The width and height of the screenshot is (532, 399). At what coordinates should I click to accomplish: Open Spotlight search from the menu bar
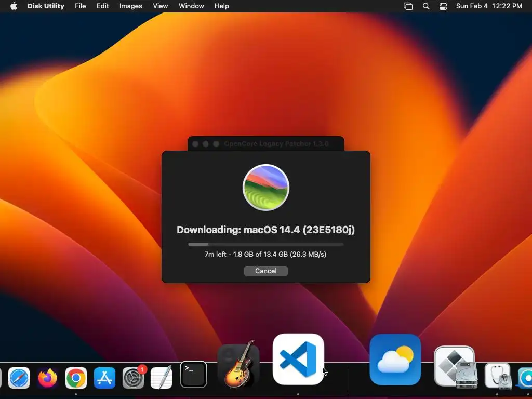426,6
